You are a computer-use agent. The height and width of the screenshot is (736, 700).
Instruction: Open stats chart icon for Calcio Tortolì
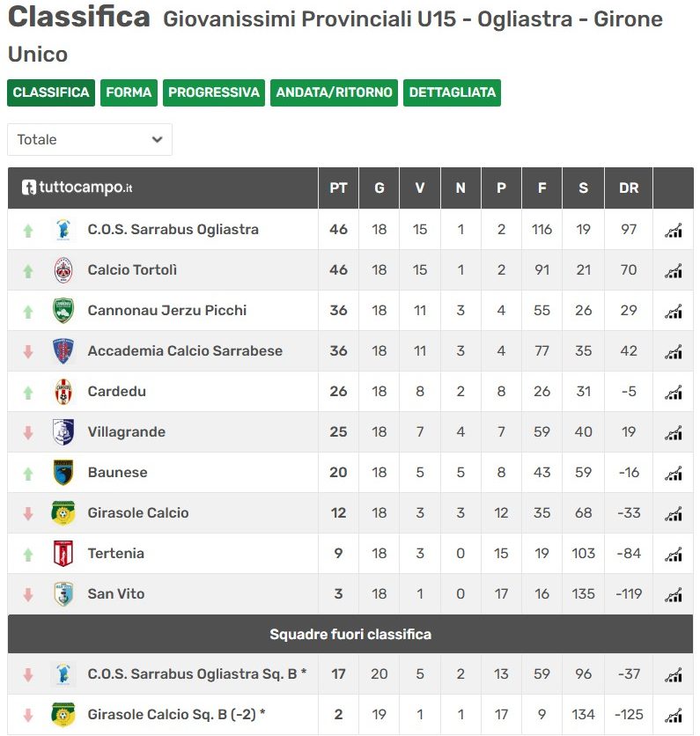pos(673,270)
